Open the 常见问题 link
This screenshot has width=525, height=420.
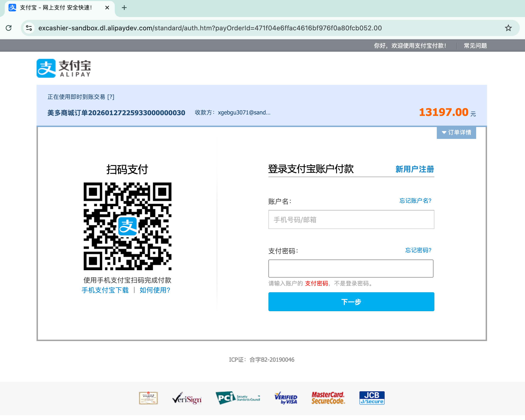click(x=475, y=46)
